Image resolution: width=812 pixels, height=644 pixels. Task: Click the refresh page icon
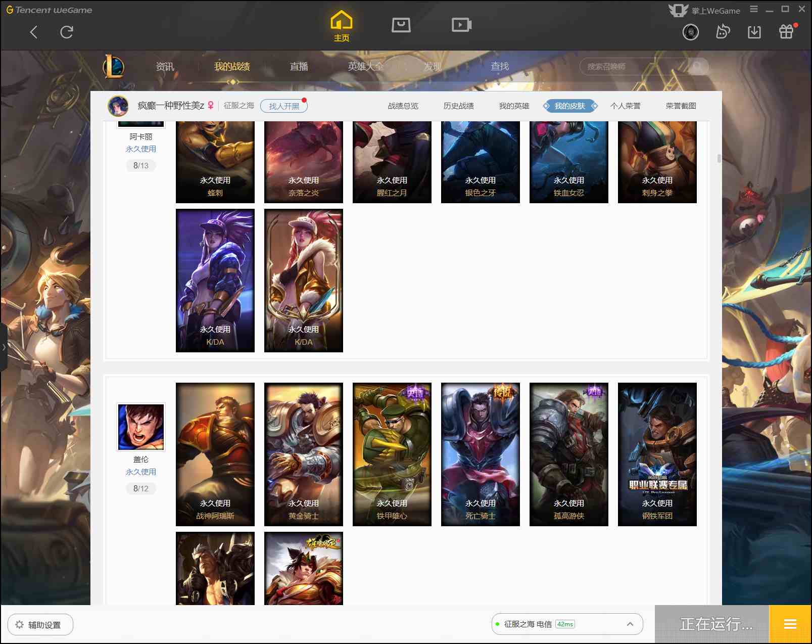pos(67,32)
